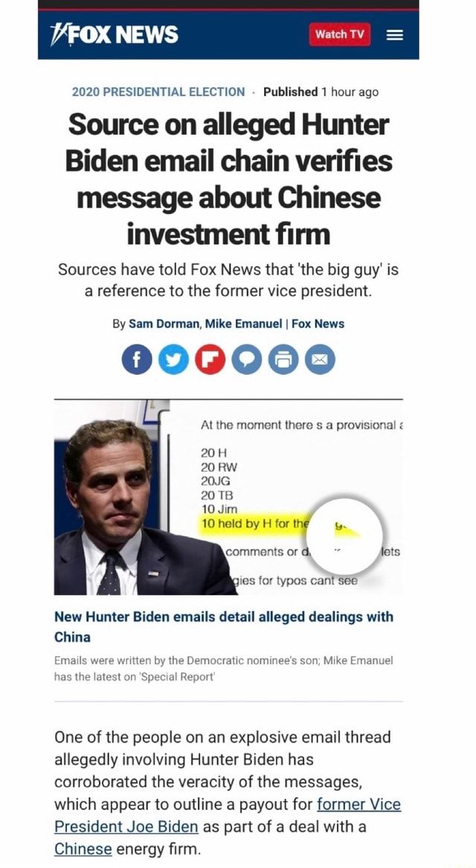Open author Mike Emanuel's page

pos(245,324)
